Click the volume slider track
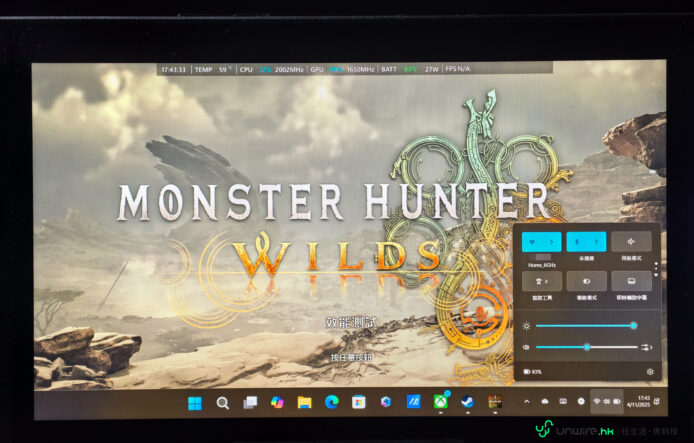Screen dimensions: 694x443 coord(586,347)
